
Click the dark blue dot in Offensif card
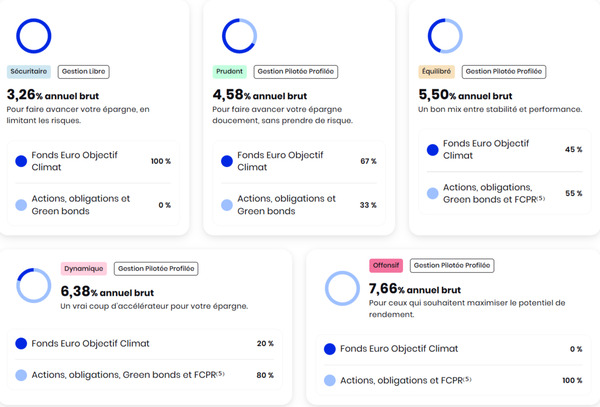(x=330, y=349)
